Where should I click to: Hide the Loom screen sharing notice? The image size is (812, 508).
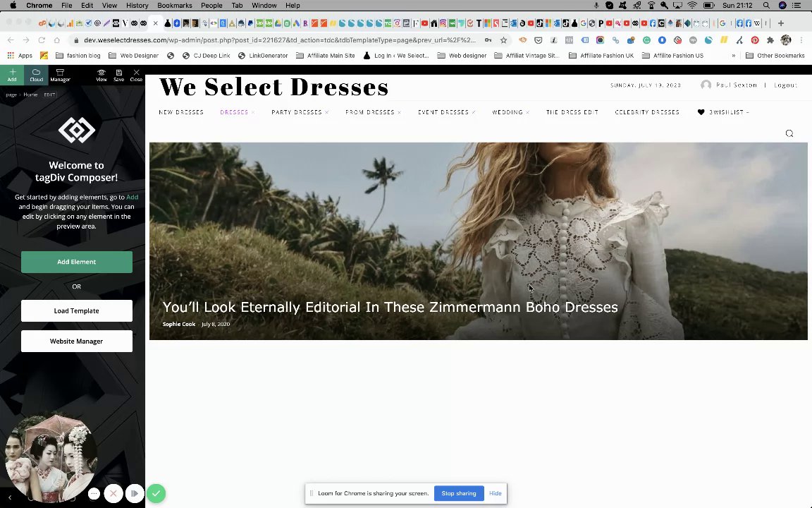point(495,493)
